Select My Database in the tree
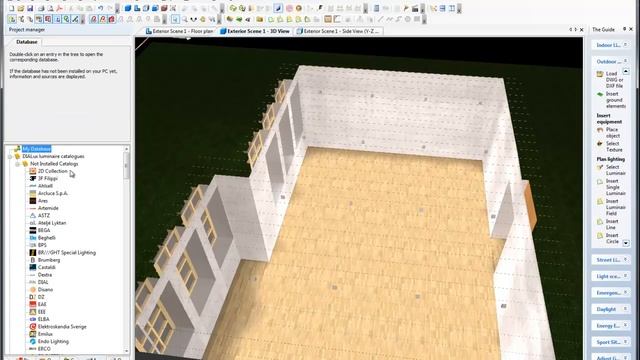The image size is (640, 360). click(37, 149)
